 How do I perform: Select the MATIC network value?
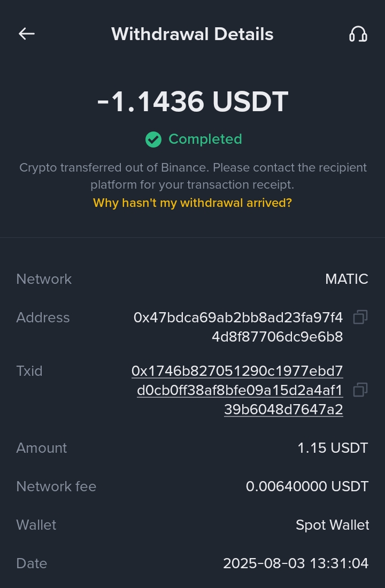(346, 279)
